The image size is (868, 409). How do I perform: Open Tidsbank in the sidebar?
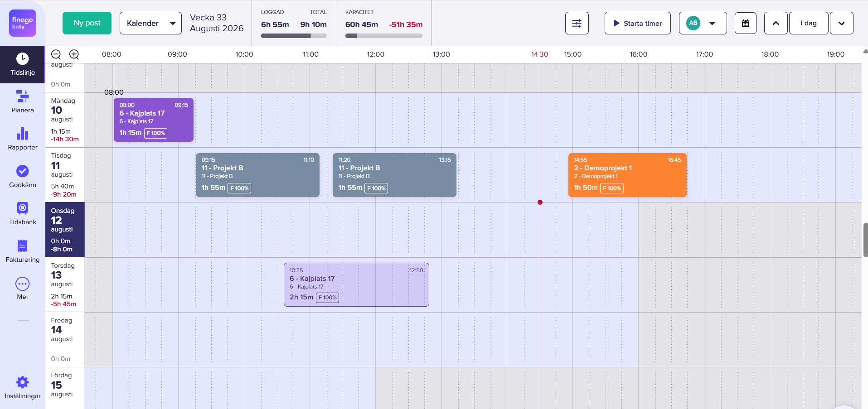pyautogui.click(x=23, y=213)
